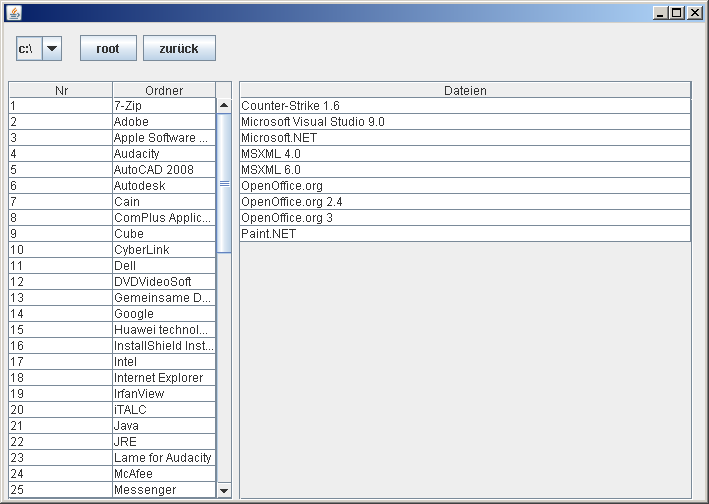Click the Java icon in the title bar
709x504 pixels.
click(x=14, y=13)
